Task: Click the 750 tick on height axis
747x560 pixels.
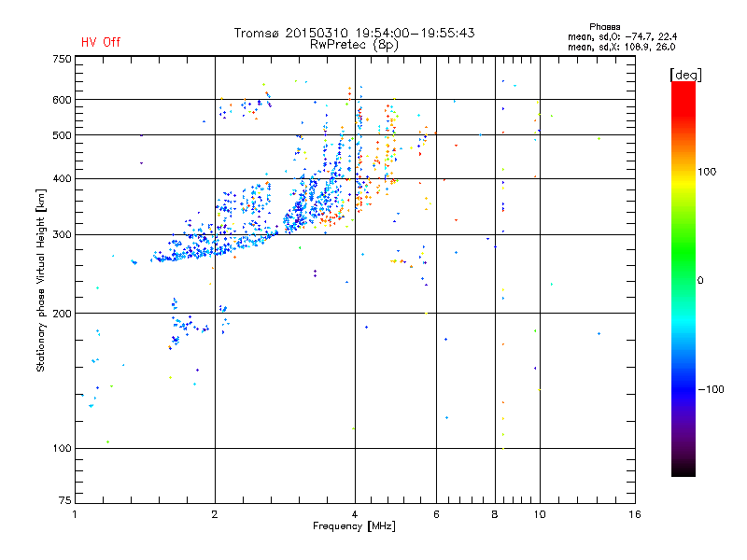Action: click(x=63, y=58)
